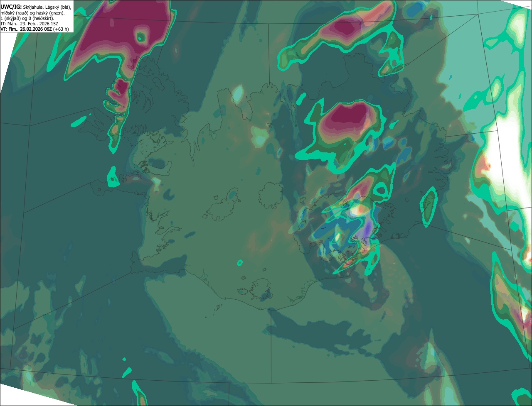The image size is (532, 406).
Task: Click the 'miðský (rauð)' legend text
Action: coord(15,13)
